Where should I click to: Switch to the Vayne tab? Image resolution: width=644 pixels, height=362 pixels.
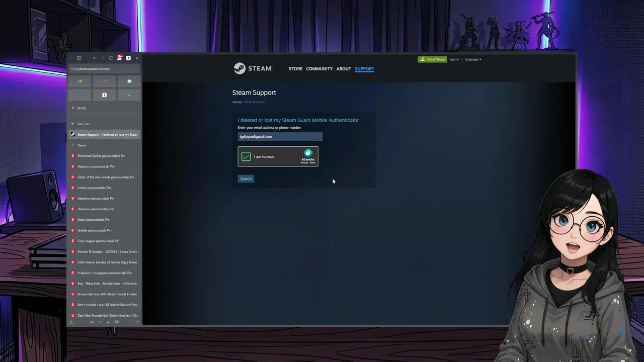(x=104, y=145)
